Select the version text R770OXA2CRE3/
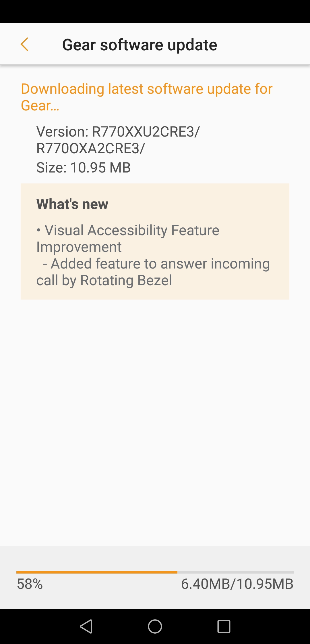310x644 pixels. (90, 148)
